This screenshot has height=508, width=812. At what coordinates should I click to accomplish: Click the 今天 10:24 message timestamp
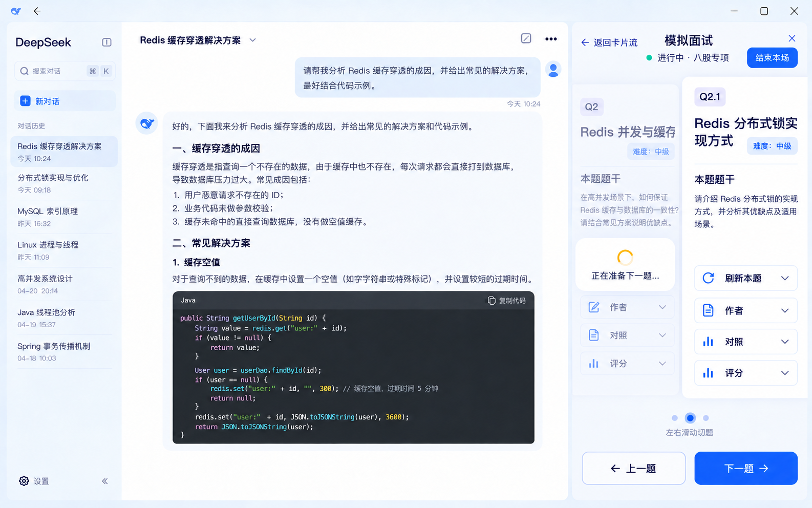(523, 104)
